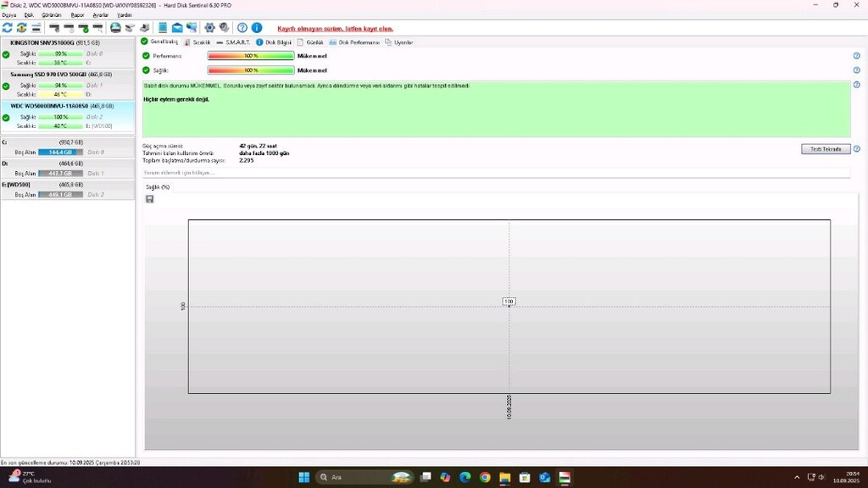Save the health graph using floppy icon

pos(149,199)
